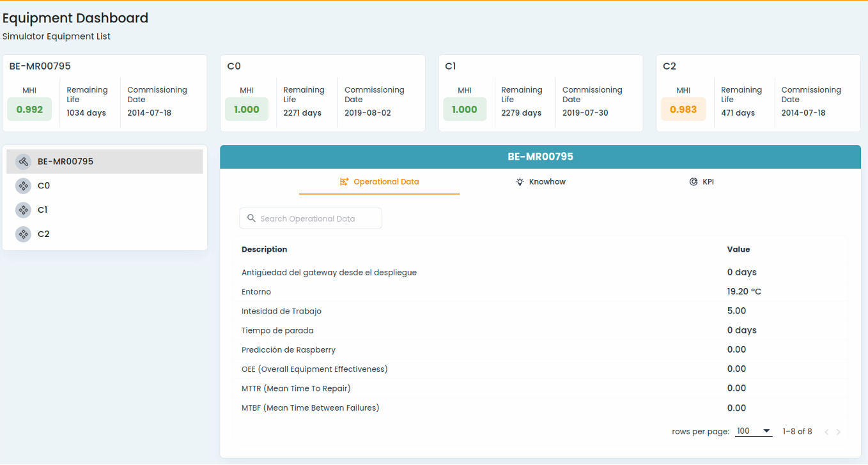Select C2 in the equipment list
Viewport: 868px width, 465px height.
click(105, 234)
